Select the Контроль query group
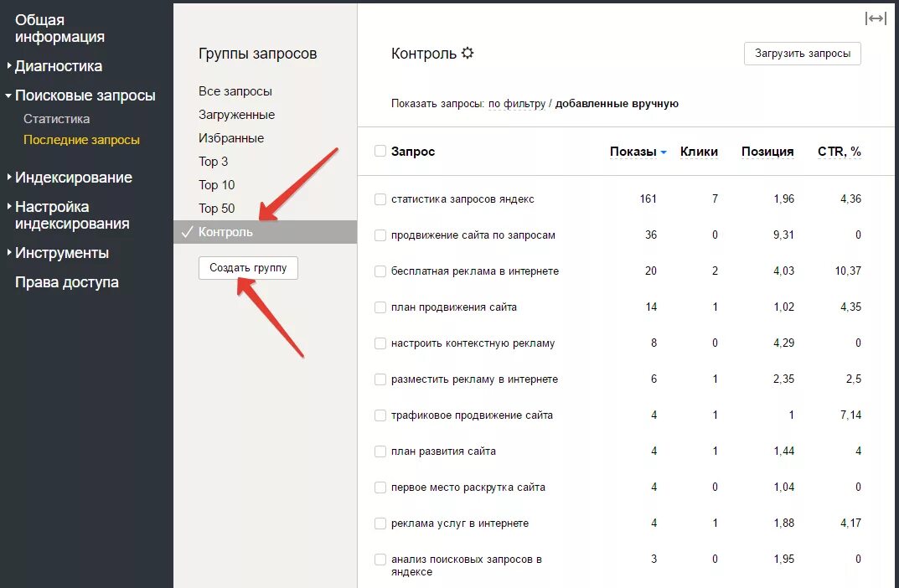 (x=265, y=232)
